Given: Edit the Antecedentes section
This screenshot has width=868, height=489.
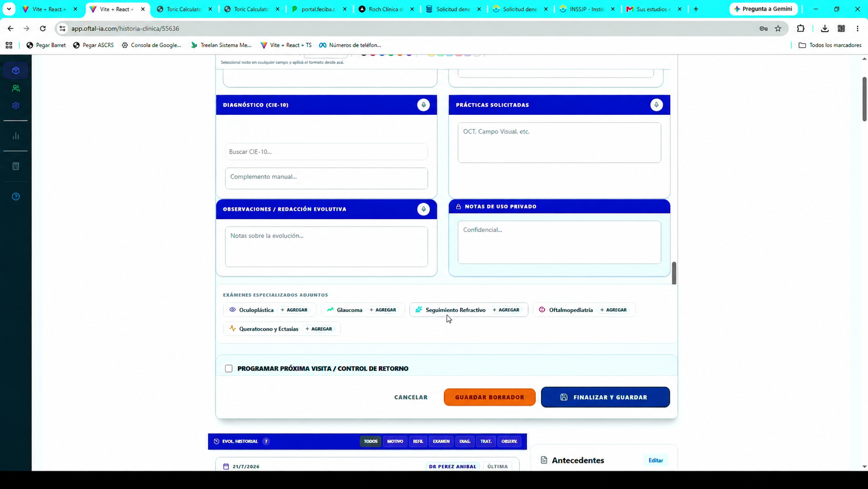Looking at the screenshot, I should click(656, 460).
